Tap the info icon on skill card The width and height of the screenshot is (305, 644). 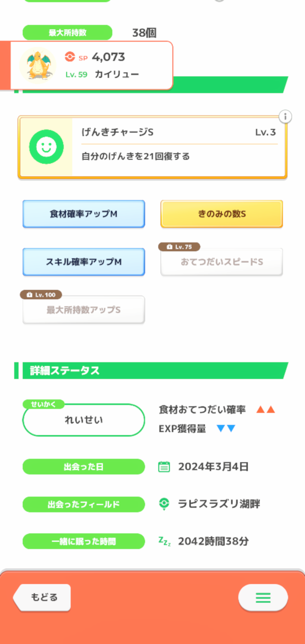coord(285,117)
